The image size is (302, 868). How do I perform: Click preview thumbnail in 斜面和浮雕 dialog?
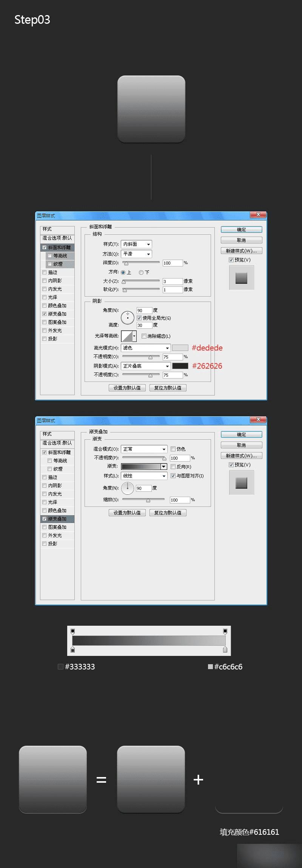point(241,278)
